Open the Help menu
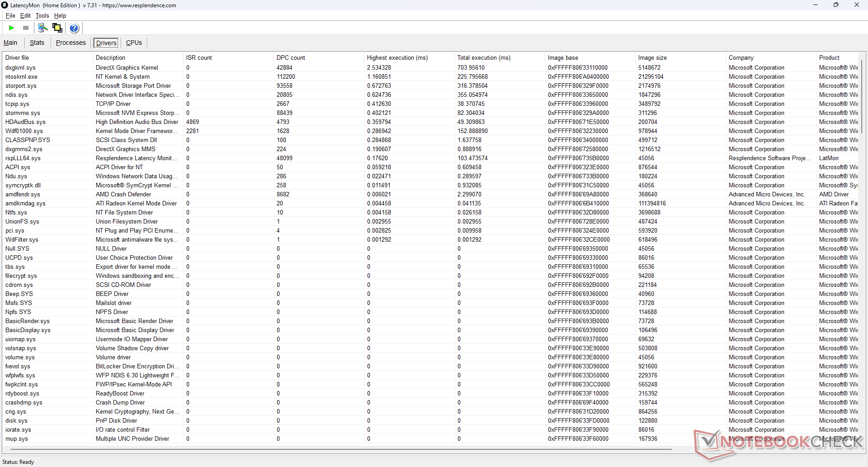Viewport: 868px width, 467px height. pyautogui.click(x=60, y=15)
